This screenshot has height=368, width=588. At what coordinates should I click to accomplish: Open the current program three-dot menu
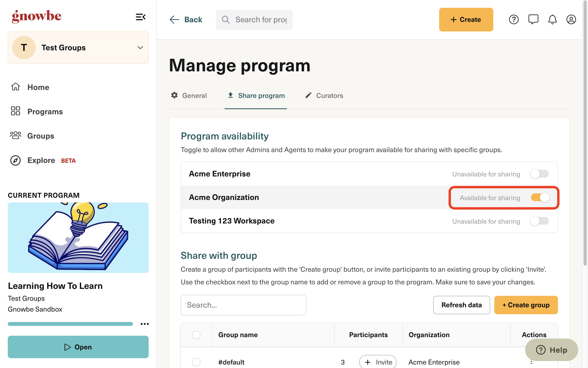[145, 324]
